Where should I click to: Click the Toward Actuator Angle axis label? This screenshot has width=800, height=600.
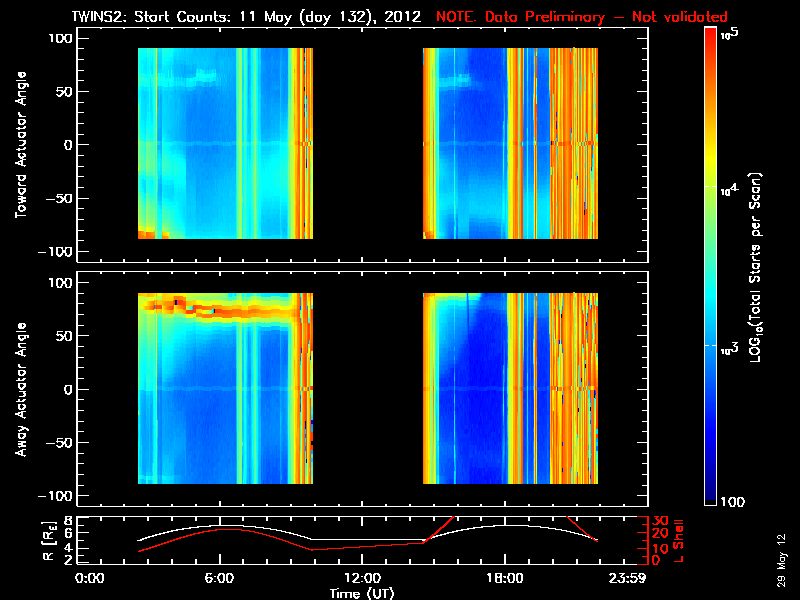21,145
